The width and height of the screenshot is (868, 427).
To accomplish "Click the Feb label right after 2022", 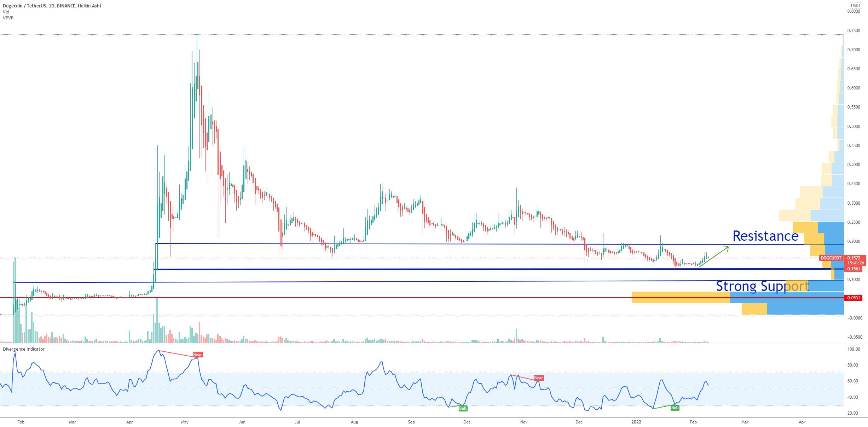I will click(x=693, y=422).
